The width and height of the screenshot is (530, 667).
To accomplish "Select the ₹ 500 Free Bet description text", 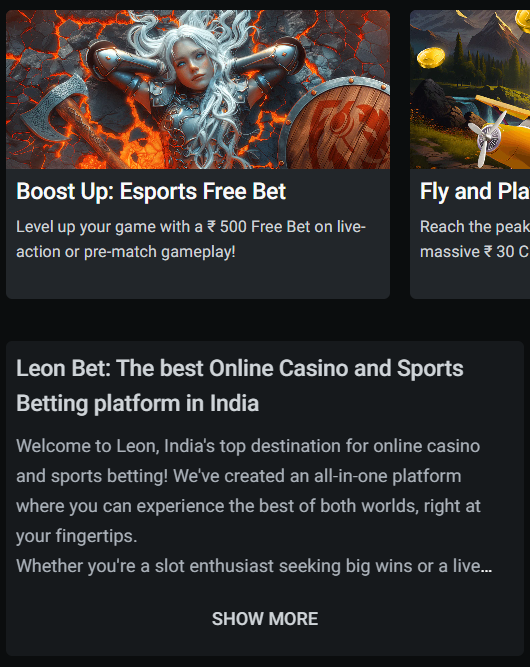I will point(191,239).
